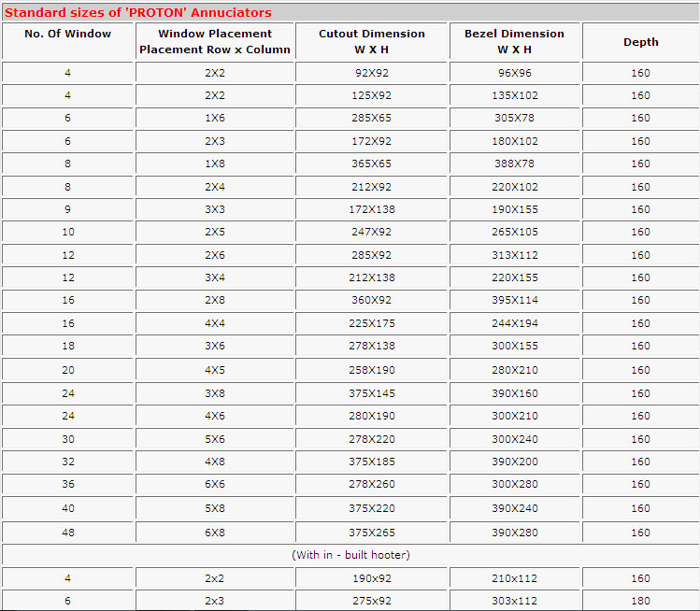Click the depth value 180

640,601
